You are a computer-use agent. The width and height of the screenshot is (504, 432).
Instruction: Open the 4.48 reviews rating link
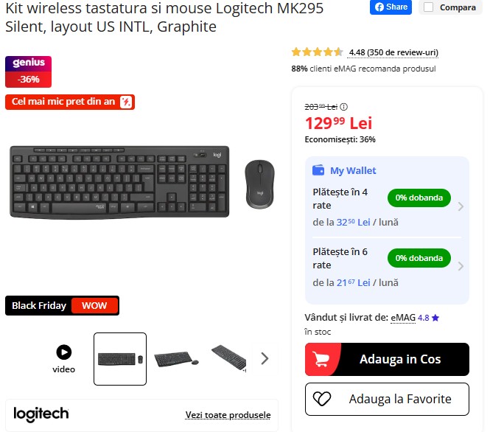point(393,52)
